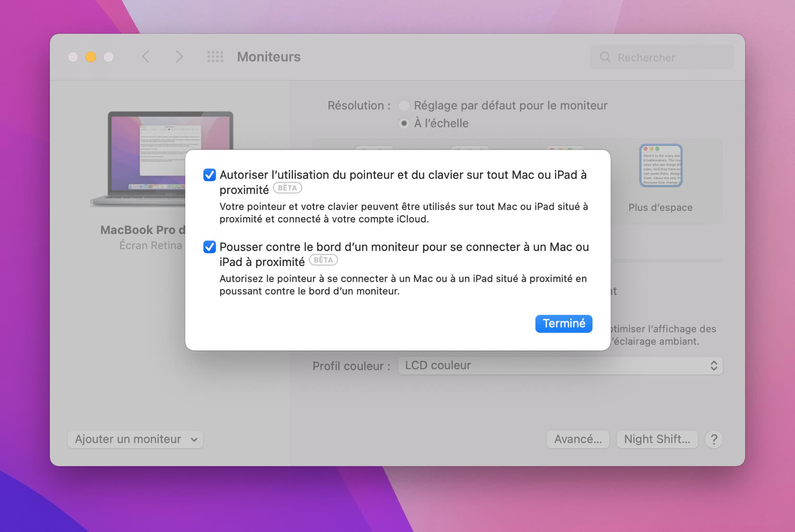Open help with the question mark button
This screenshot has width=795, height=532.
tap(714, 439)
